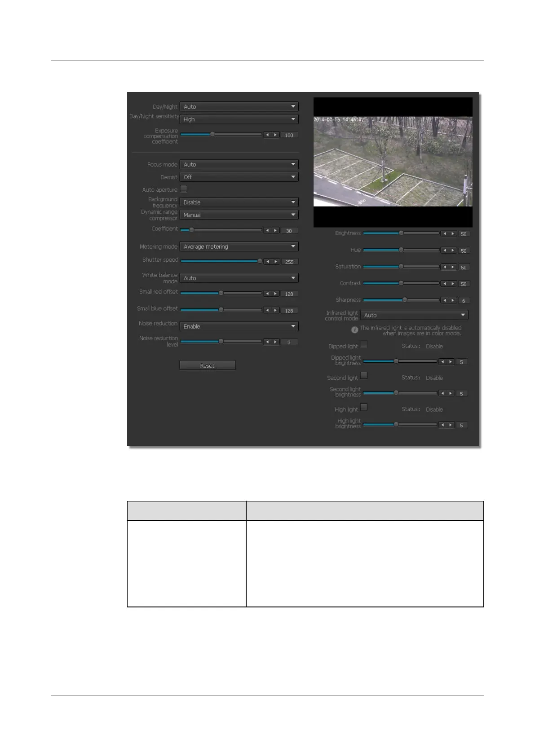Click the Shutter speed slider
Viewport: 535px width, 756px height.
click(x=221, y=261)
